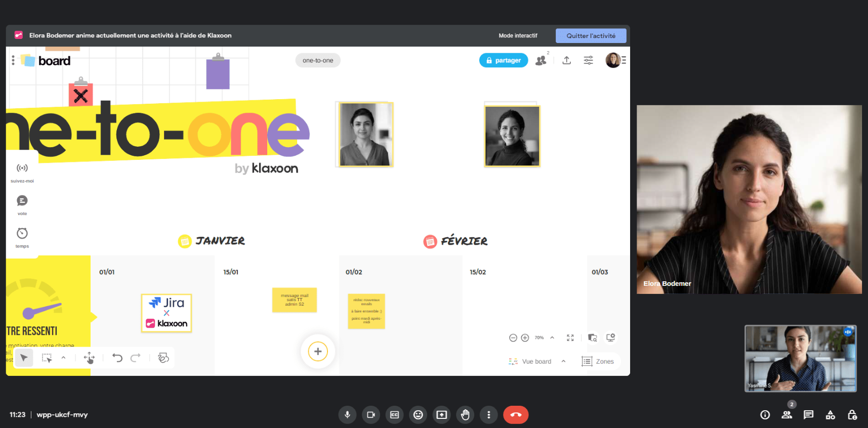This screenshot has width=868, height=428.
Task: Toggle closed captions
Action: (x=395, y=415)
